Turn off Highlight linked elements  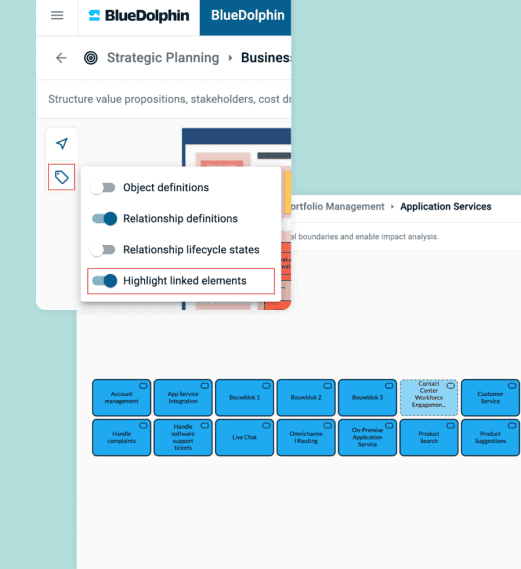coord(104,281)
